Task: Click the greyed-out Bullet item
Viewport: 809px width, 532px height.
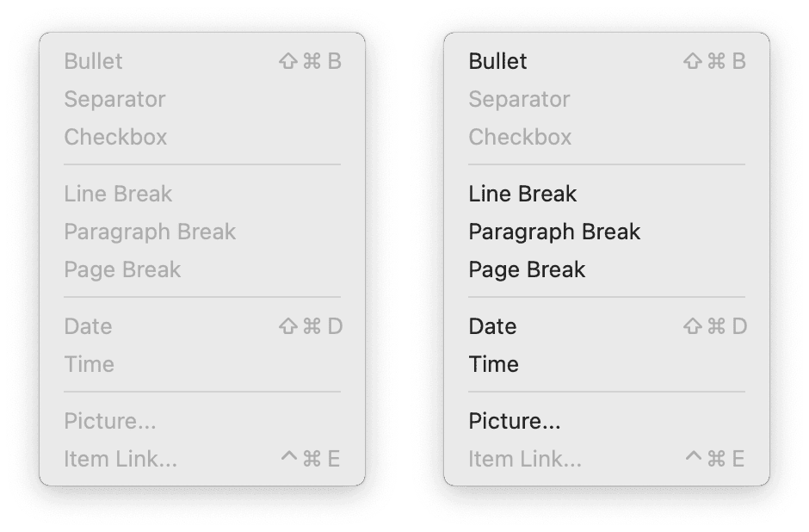Action: (94, 61)
